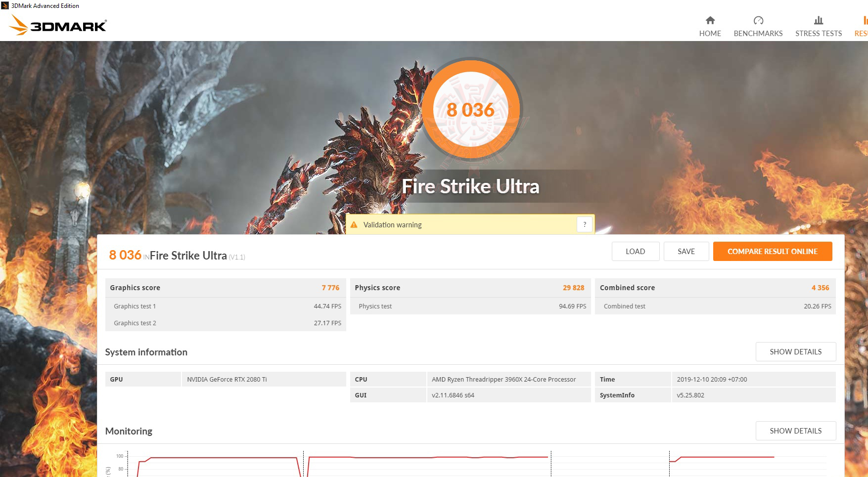Click the SAVE button
The image size is (868, 477).
coord(686,251)
